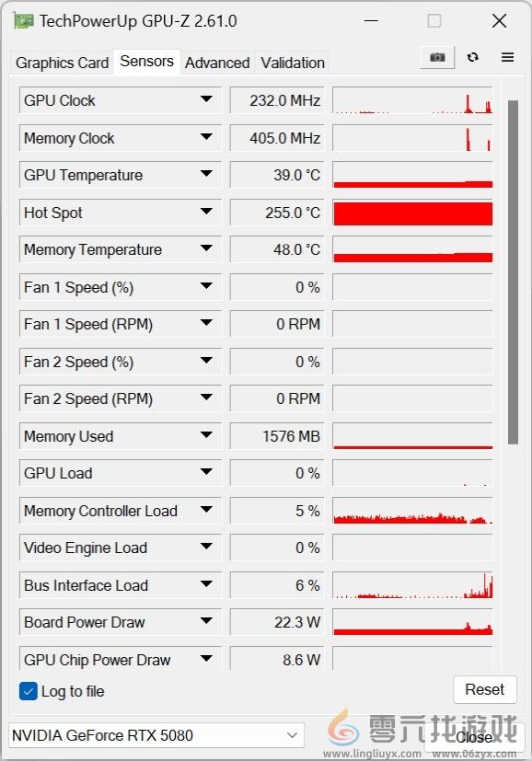532x761 pixels.
Task: Switch to the Graphics Card tab
Action: pos(61,63)
